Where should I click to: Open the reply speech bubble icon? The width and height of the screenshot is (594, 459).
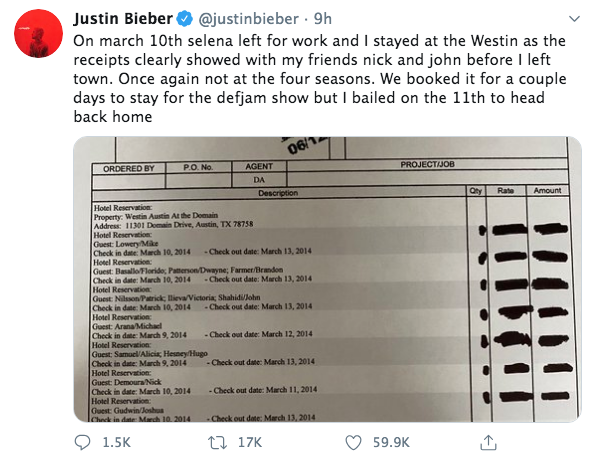(82, 442)
